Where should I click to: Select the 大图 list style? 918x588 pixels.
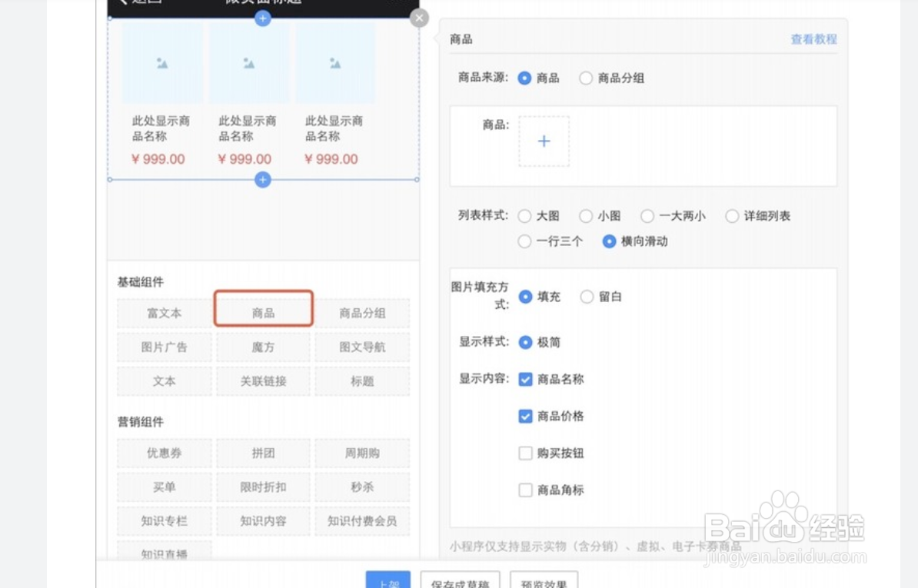[x=524, y=216]
